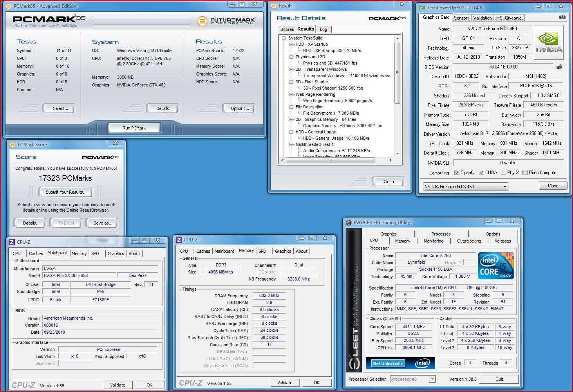This screenshot has height=392, width=573.
Task: Click the Core Speed 4411.1 MHz field
Action: click(x=414, y=327)
